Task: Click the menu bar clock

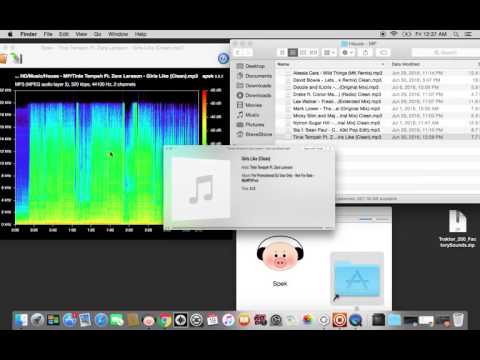Action: 431,34
